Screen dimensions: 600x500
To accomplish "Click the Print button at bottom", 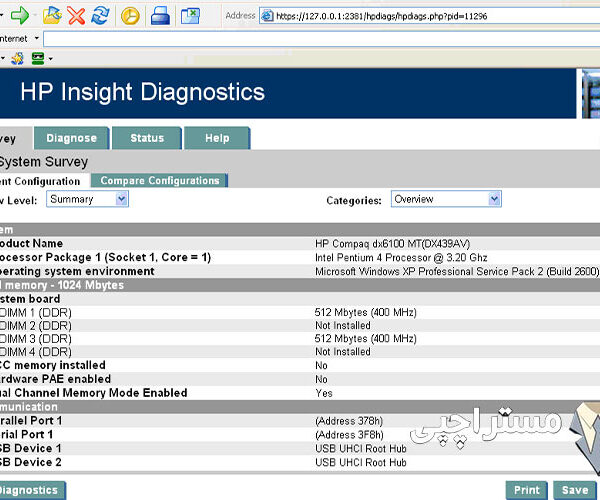I will (x=526, y=490).
